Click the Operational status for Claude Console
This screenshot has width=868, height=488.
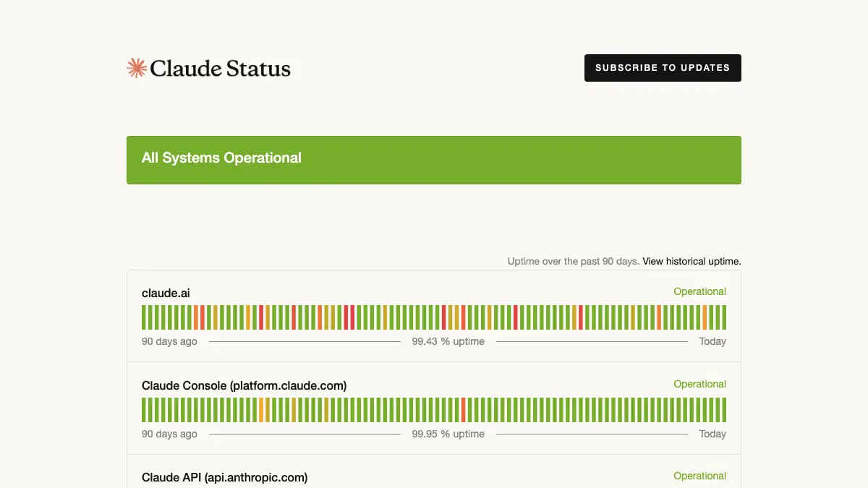[x=699, y=384]
